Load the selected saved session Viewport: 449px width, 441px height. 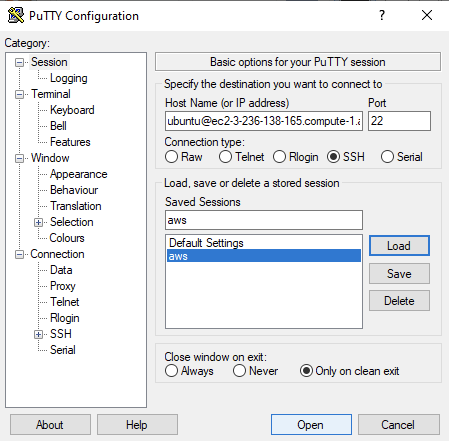tap(399, 246)
